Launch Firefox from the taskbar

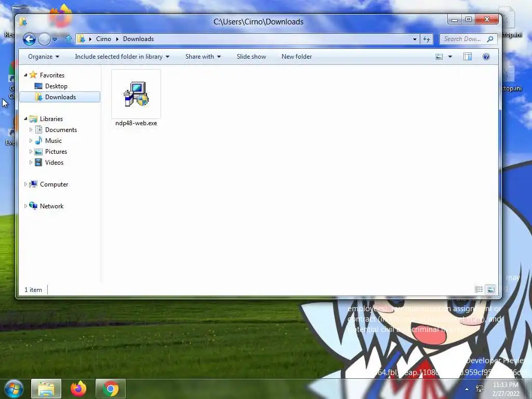tap(78, 389)
